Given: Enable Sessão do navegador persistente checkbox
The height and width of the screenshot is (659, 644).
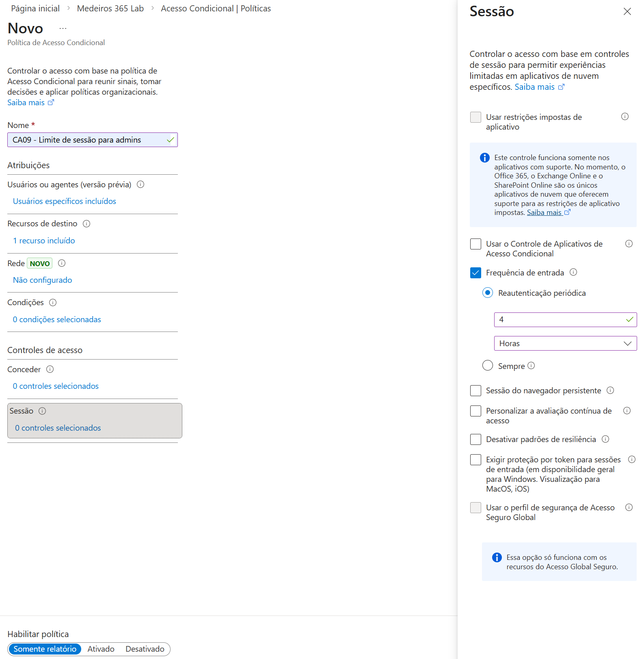Looking at the screenshot, I should [x=475, y=390].
